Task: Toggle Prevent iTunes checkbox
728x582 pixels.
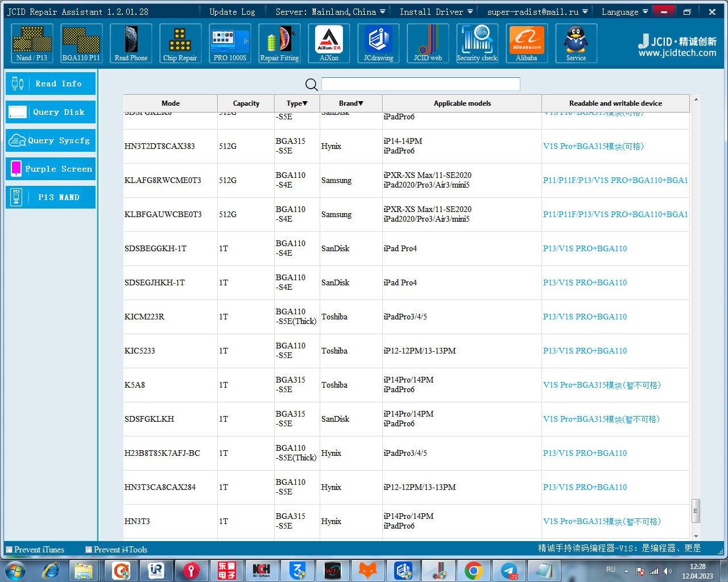Action: tap(9, 550)
